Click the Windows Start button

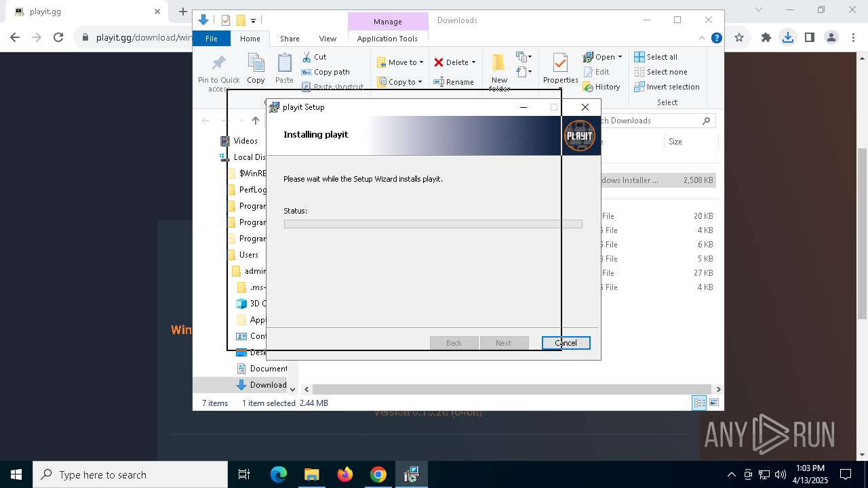pos(16,474)
